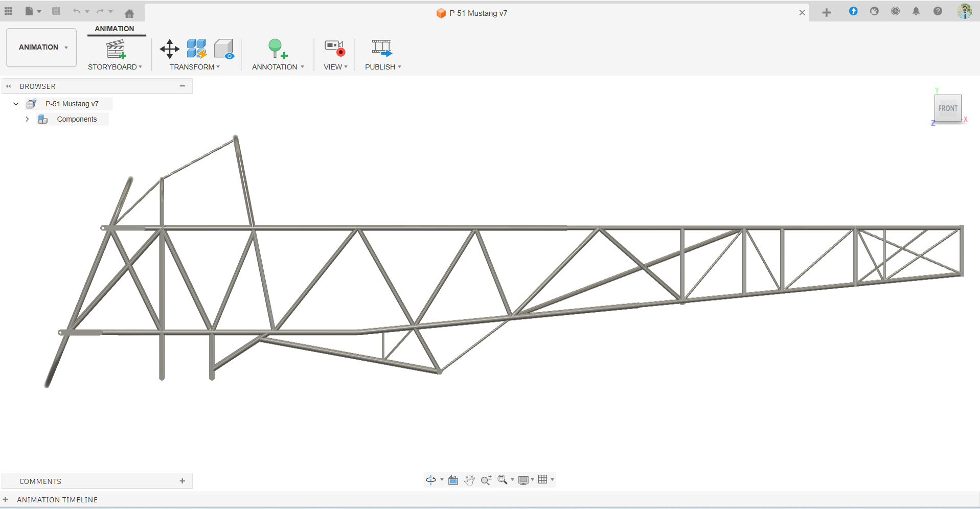Viewport: 980px width, 509px height.
Task: Collapse the Browser panel sideways arrows
Action: tap(8, 86)
